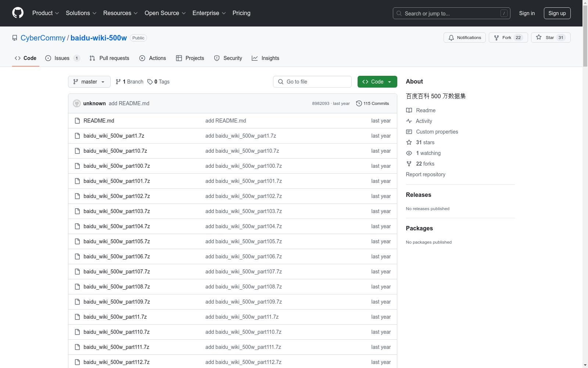Open file baidu_wiki_500w_part111.7z
This screenshot has height=368, width=588.
(116, 347)
